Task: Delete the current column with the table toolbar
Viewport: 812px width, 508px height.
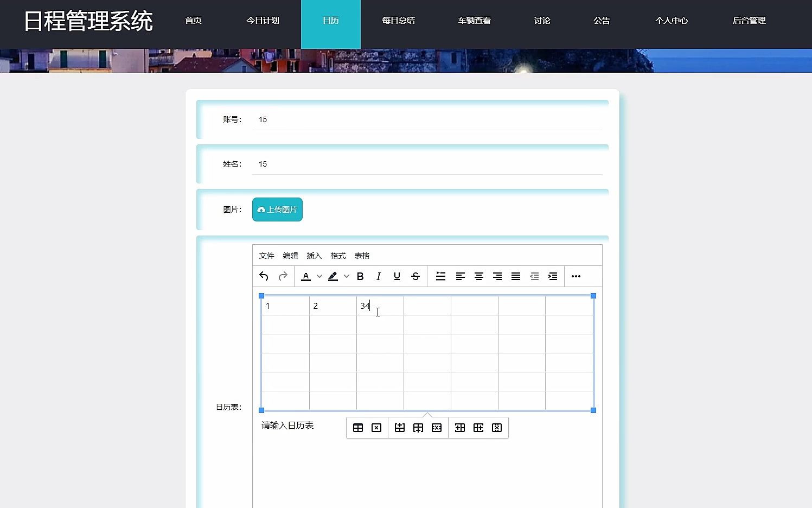Action: [496, 428]
